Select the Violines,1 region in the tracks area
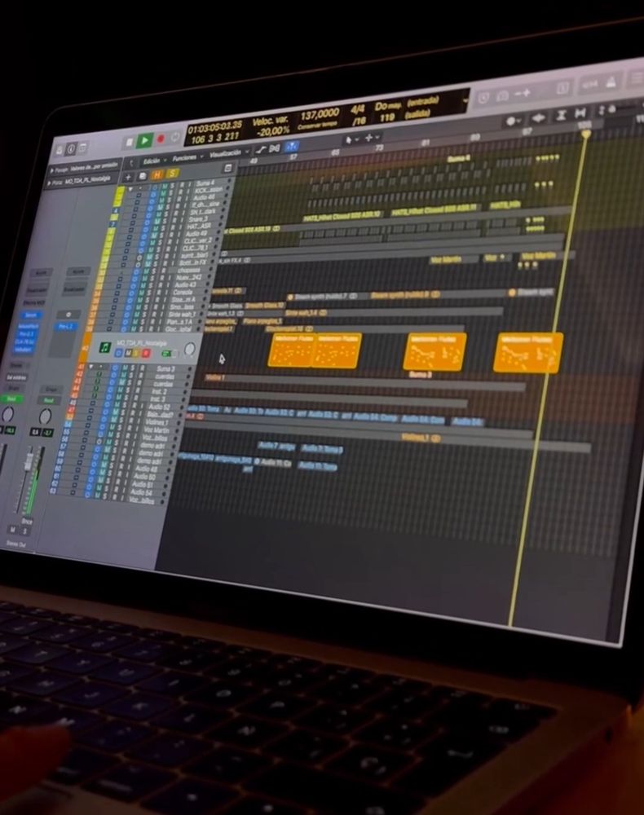This screenshot has width=644, height=815. [420, 438]
